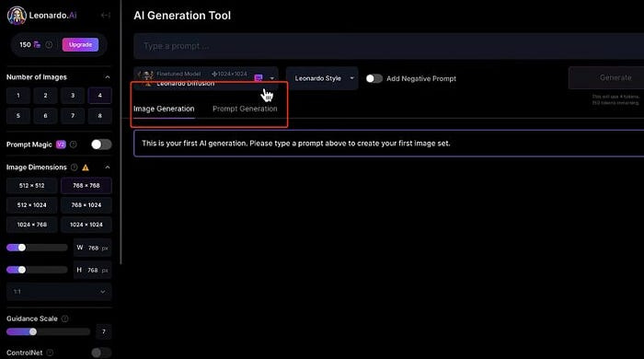Viewport: 644px width, 359px height.
Task: Choose the 768 × 1024 dimension preset
Action: pyautogui.click(x=86, y=205)
